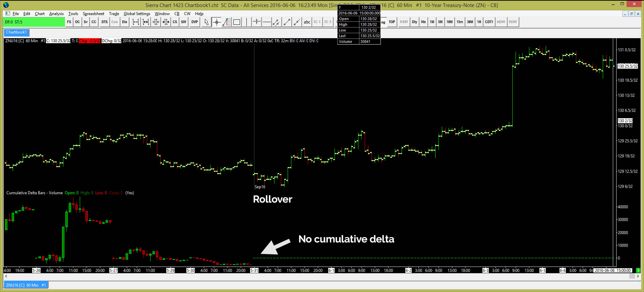644x292 pixels.
Task: Open the CW menu
Action: click(x=187, y=14)
